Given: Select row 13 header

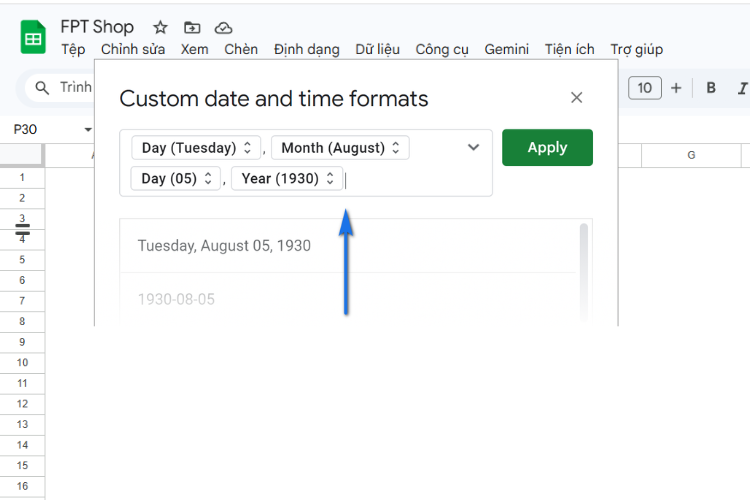Looking at the screenshot, I should click(22, 424).
